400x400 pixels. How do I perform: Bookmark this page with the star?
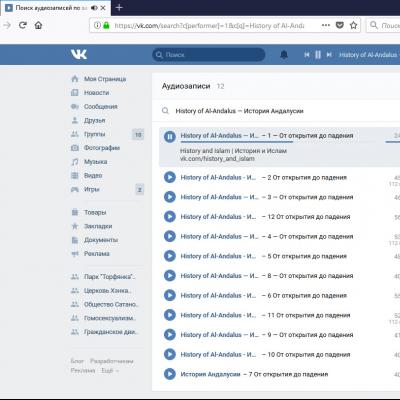(x=353, y=25)
